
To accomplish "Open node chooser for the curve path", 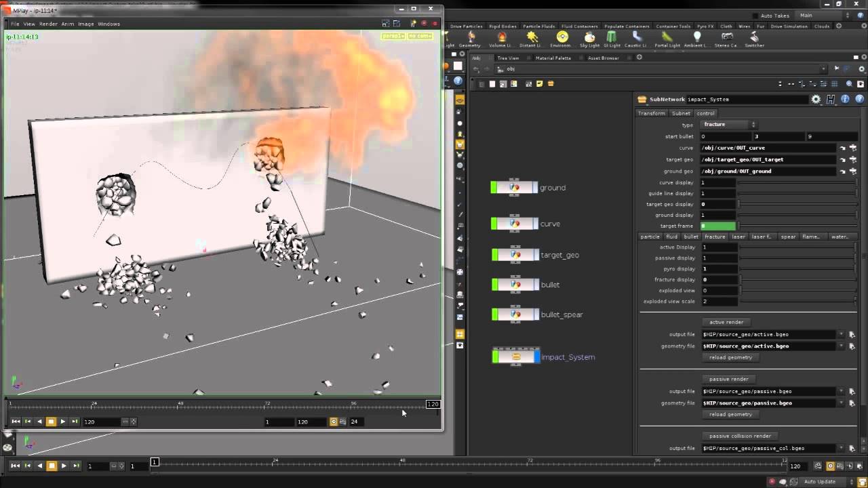I will [852, 148].
